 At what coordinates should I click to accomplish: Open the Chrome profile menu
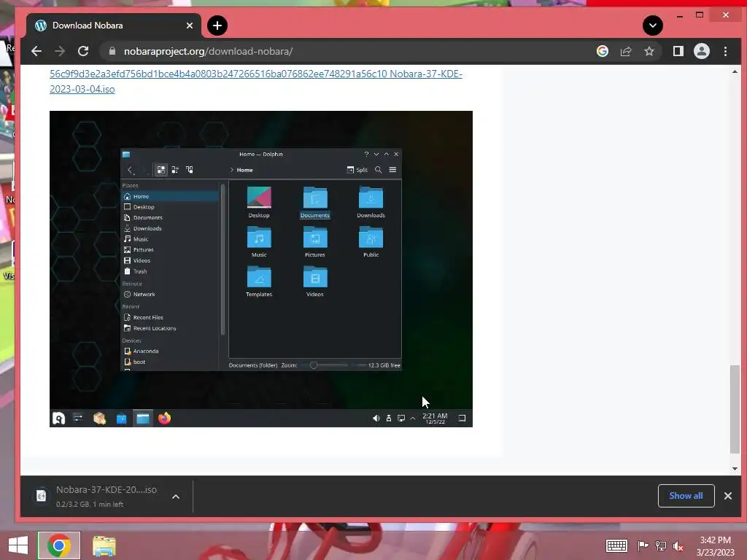coord(702,52)
